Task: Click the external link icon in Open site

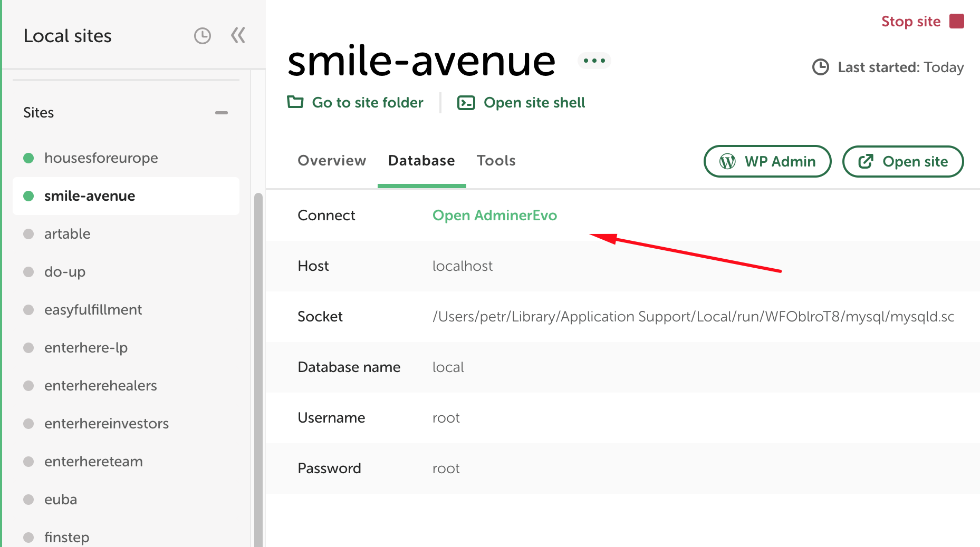Action: (866, 161)
